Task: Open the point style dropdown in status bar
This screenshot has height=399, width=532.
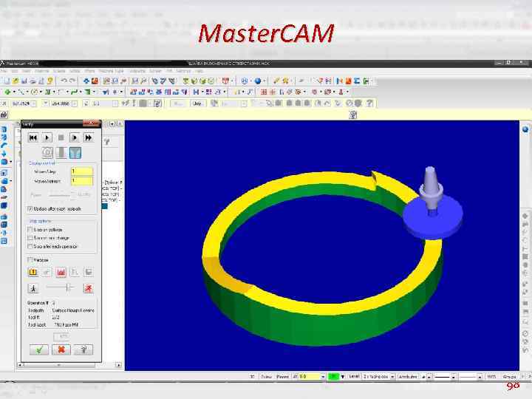Action: click(x=429, y=377)
